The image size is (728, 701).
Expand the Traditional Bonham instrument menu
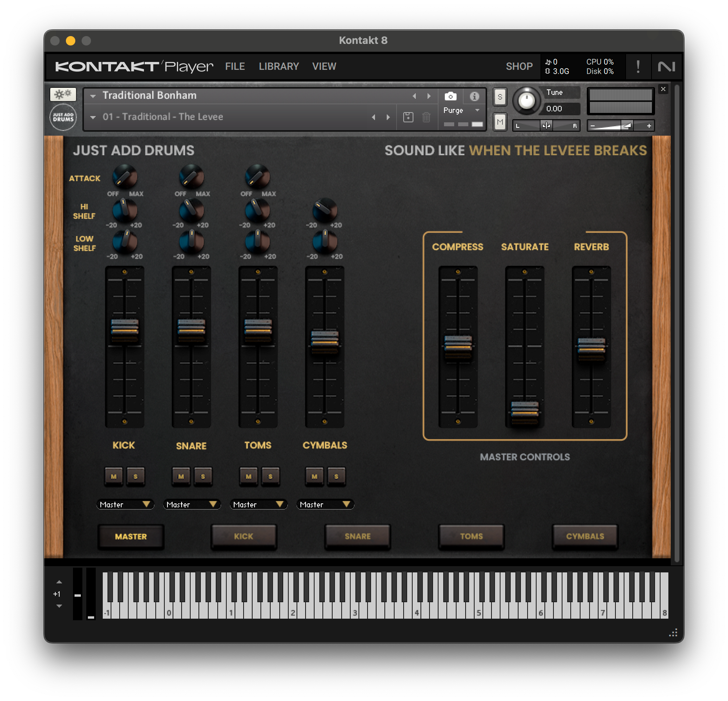[x=93, y=96]
